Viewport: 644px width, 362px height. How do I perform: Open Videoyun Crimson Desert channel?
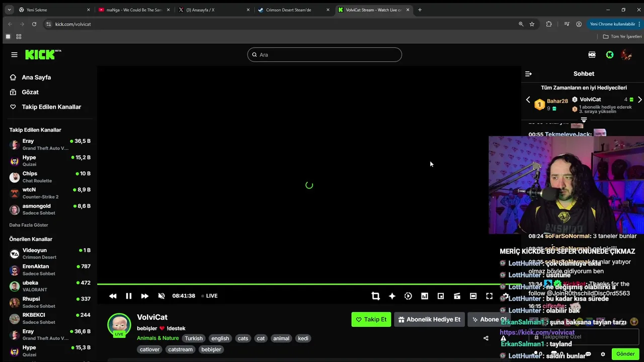pyautogui.click(x=50, y=254)
